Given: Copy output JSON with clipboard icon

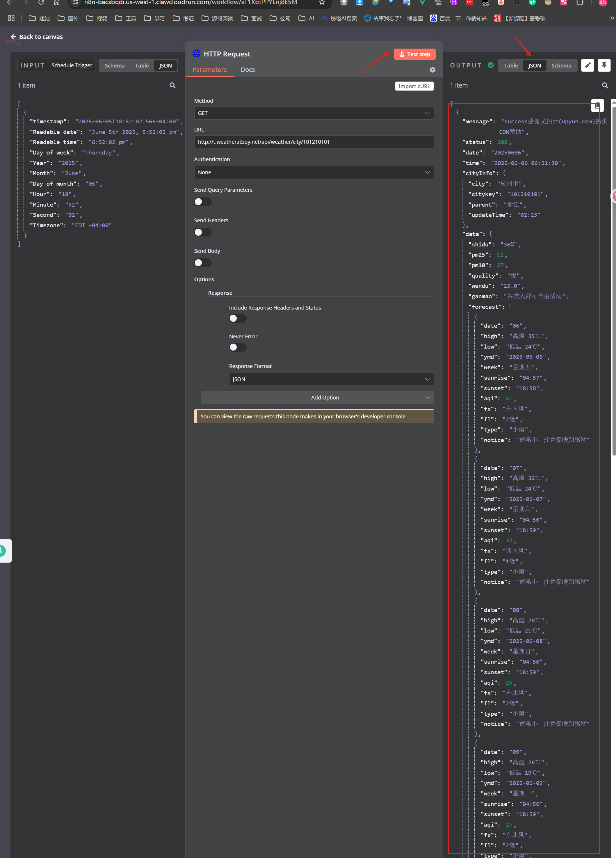Looking at the screenshot, I should pos(597,106).
